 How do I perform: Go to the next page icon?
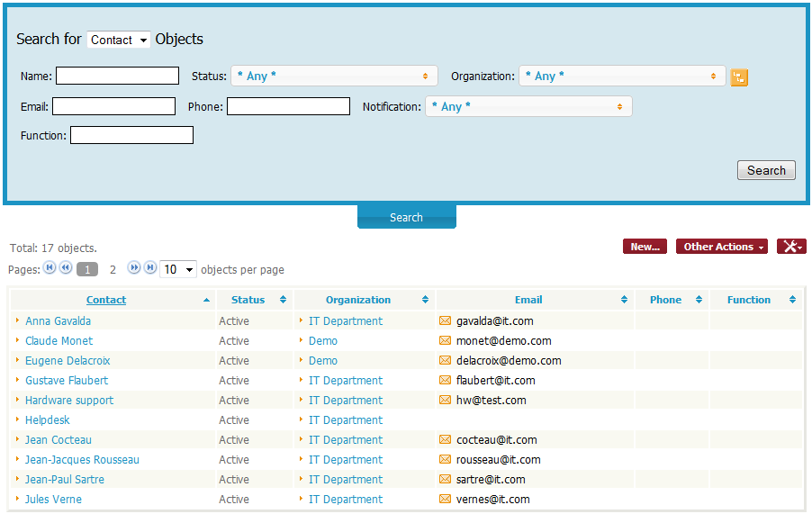click(134, 268)
